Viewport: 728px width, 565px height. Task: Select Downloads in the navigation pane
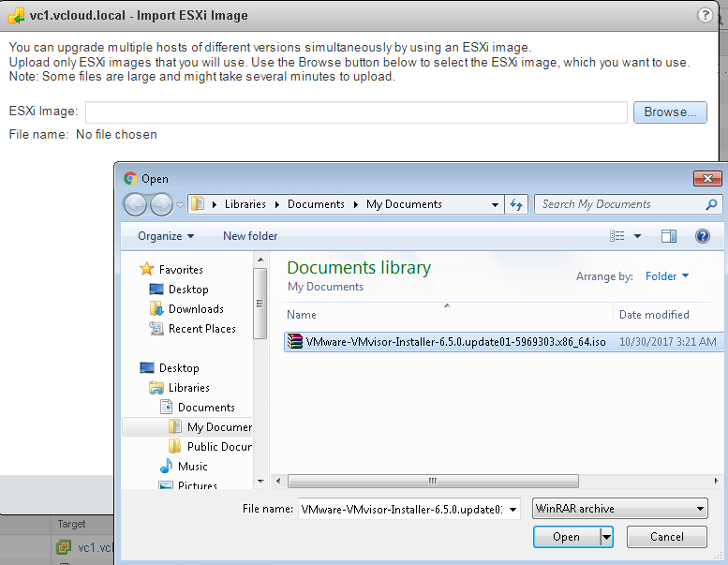coord(196,309)
